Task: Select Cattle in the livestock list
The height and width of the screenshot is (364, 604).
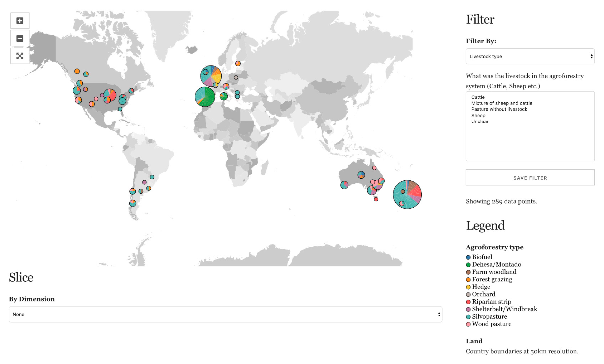Action: [478, 97]
